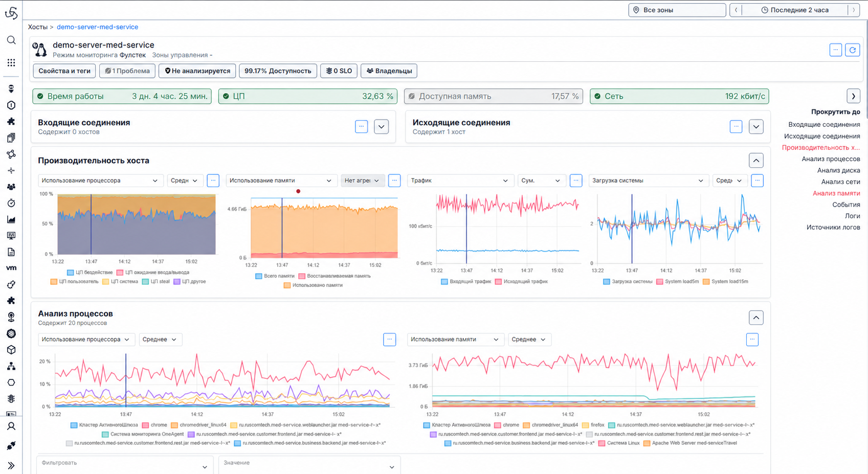Click the user profile icon in sidebar
868x474 pixels.
pos(11,426)
